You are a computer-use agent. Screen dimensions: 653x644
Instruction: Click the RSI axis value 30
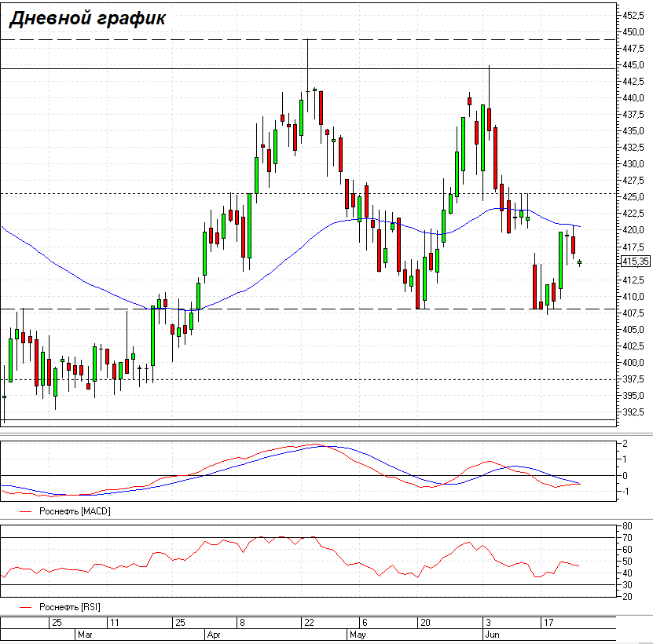[627, 585]
